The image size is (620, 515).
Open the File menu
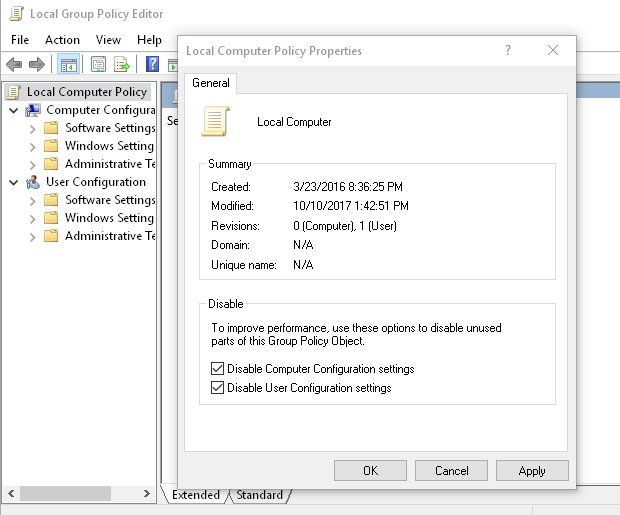point(20,40)
